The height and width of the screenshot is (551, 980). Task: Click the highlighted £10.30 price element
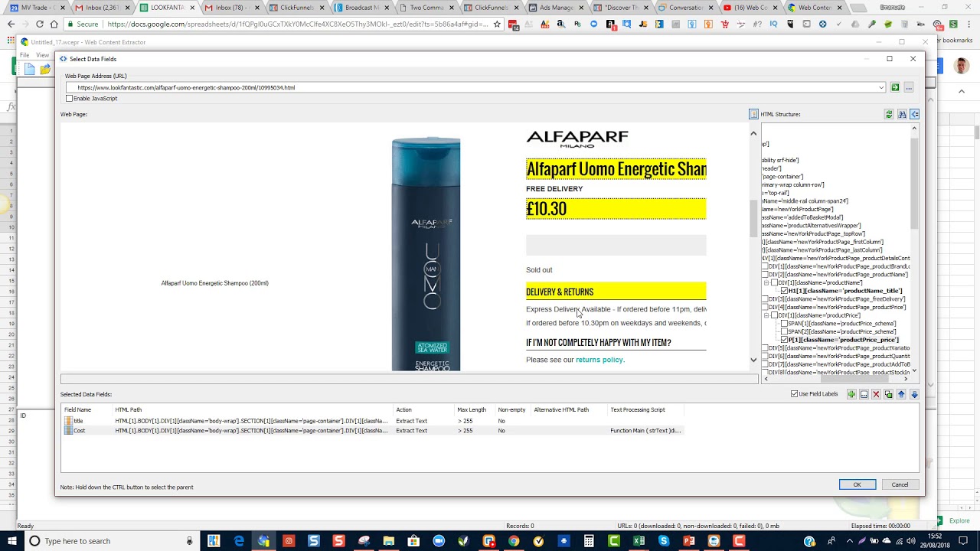616,209
